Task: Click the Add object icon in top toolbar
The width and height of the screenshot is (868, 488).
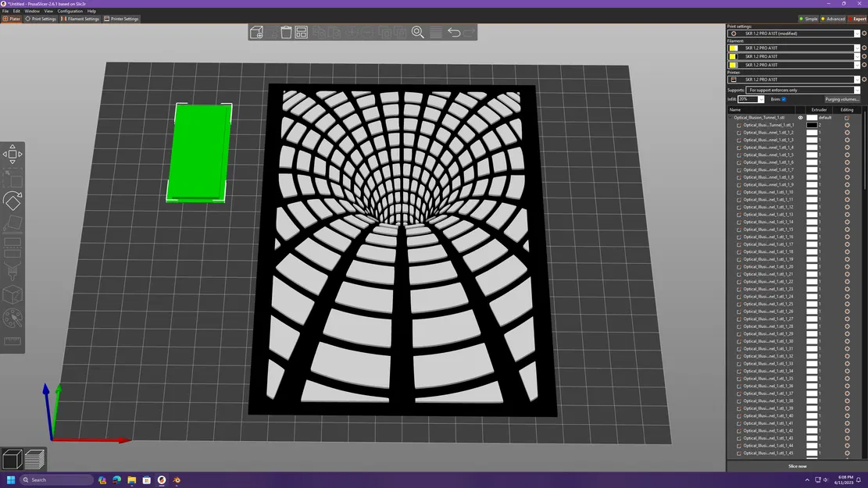Action: pyautogui.click(x=256, y=32)
